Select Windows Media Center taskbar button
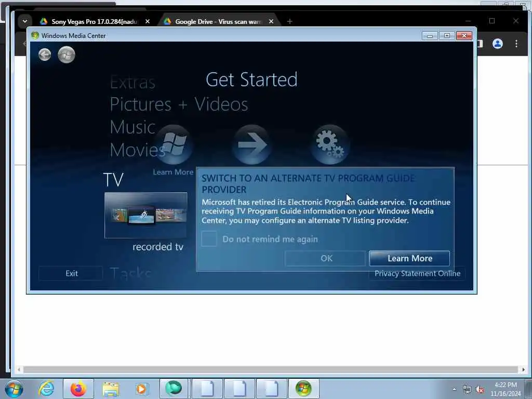Viewport: 532px width, 399px height. click(303, 389)
